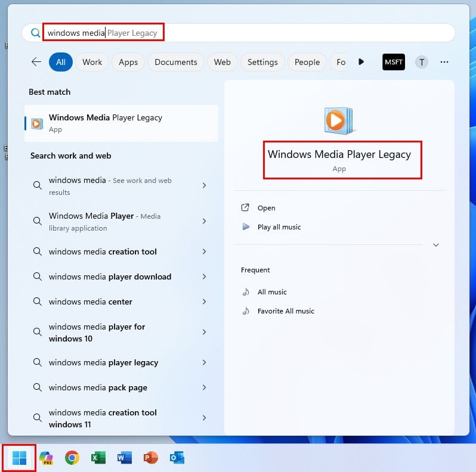Expand 'windows media player legacy' suggestion arrow
476x472 pixels.
point(205,362)
